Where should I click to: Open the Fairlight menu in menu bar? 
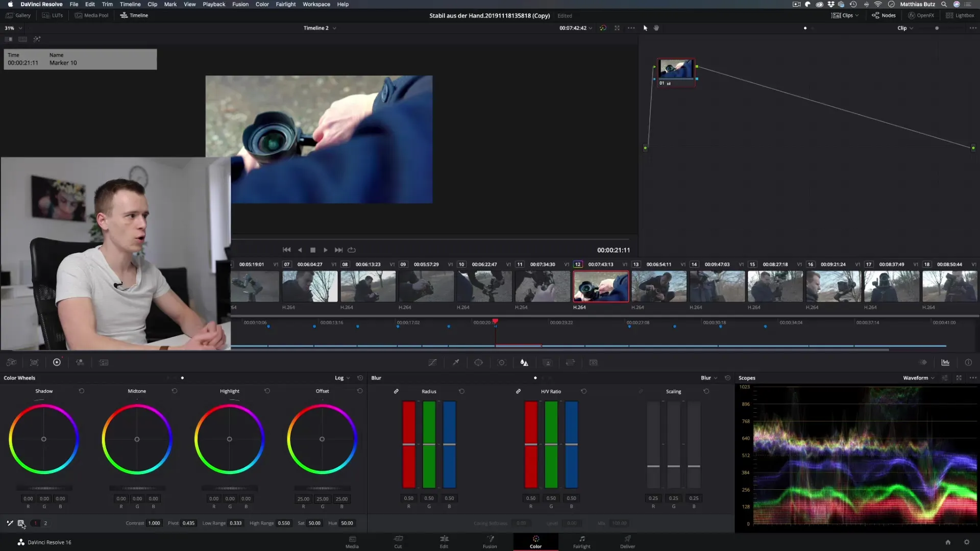point(285,4)
